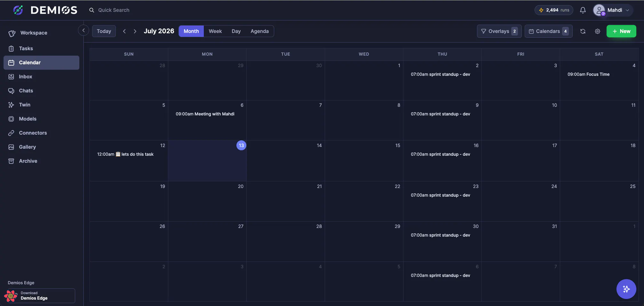Open Inbox in sidebar
644x306 pixels.
(42, 77)
